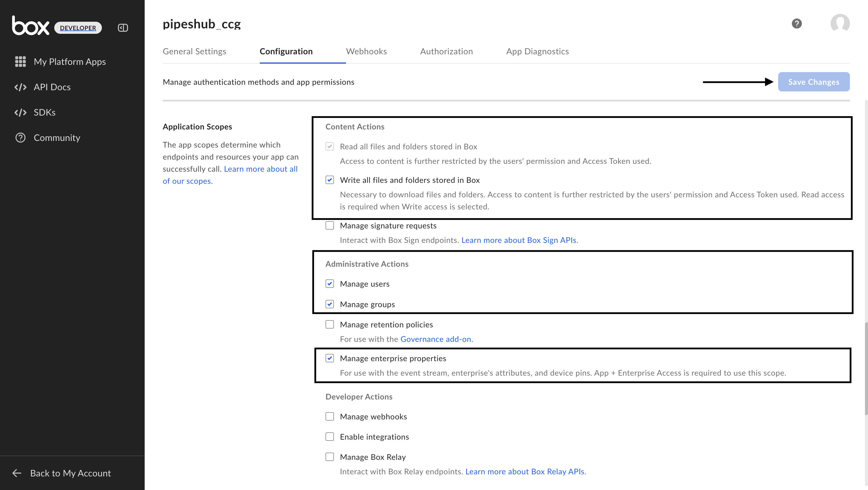The image size is (868, 490).
Task: Click the Save Changes button
Action: [813, 81]
